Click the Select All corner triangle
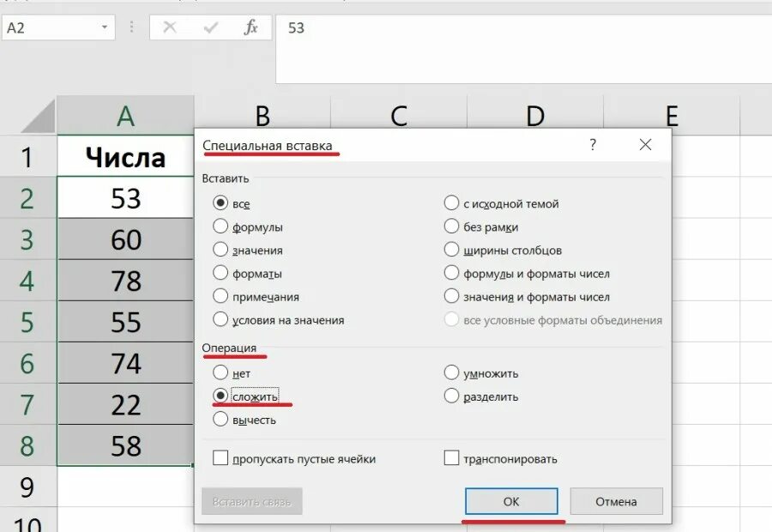This screenshot has width=772, height=532. click(39, 116)
